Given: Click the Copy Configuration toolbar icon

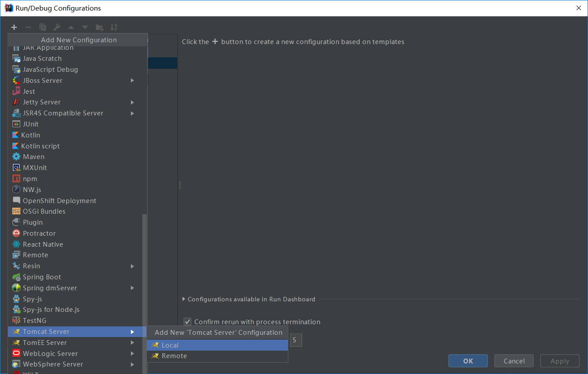Looking at the screenshot, I should coord(42,27).
